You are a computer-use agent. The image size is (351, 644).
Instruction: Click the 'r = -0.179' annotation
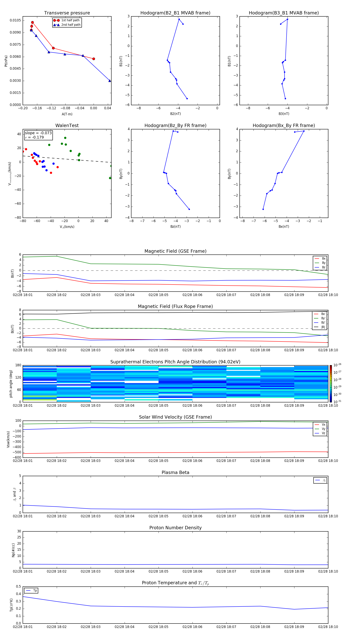tap(35, 137)
